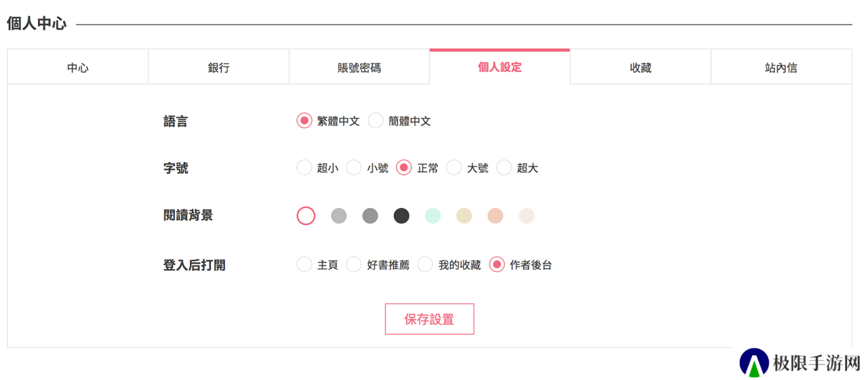Switch to the 中心 tab
Screen dimensions: 868x380
78,67
